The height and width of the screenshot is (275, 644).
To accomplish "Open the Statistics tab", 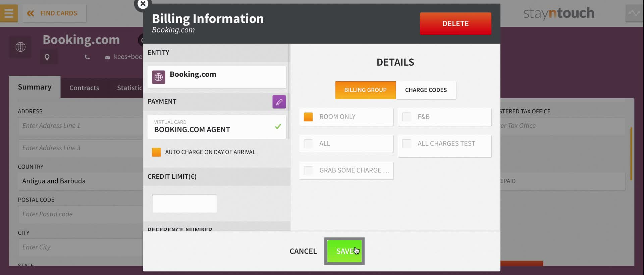I will 130,88.
